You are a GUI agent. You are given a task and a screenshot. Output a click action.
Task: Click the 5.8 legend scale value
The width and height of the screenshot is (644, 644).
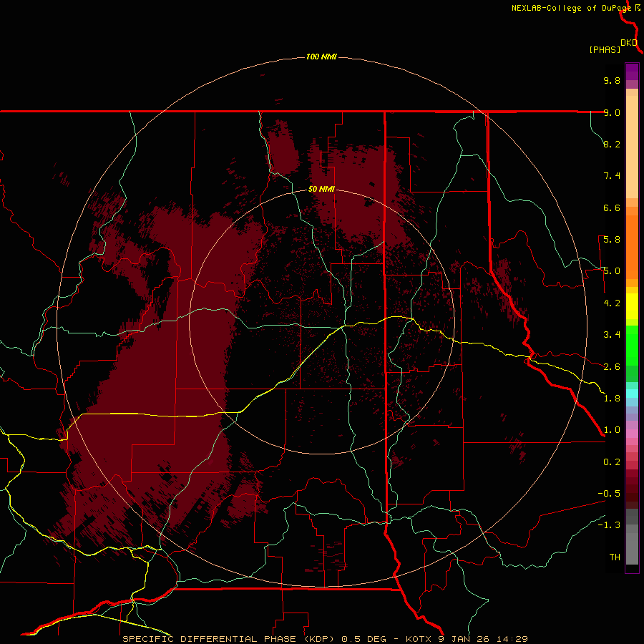[612, 240]
